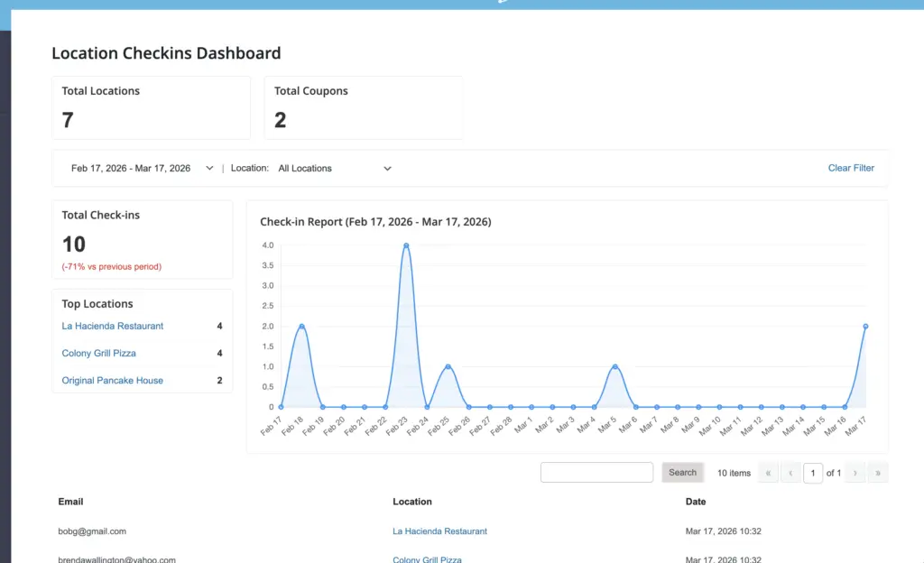Click the chevron beside the date range

click(209, 168)
